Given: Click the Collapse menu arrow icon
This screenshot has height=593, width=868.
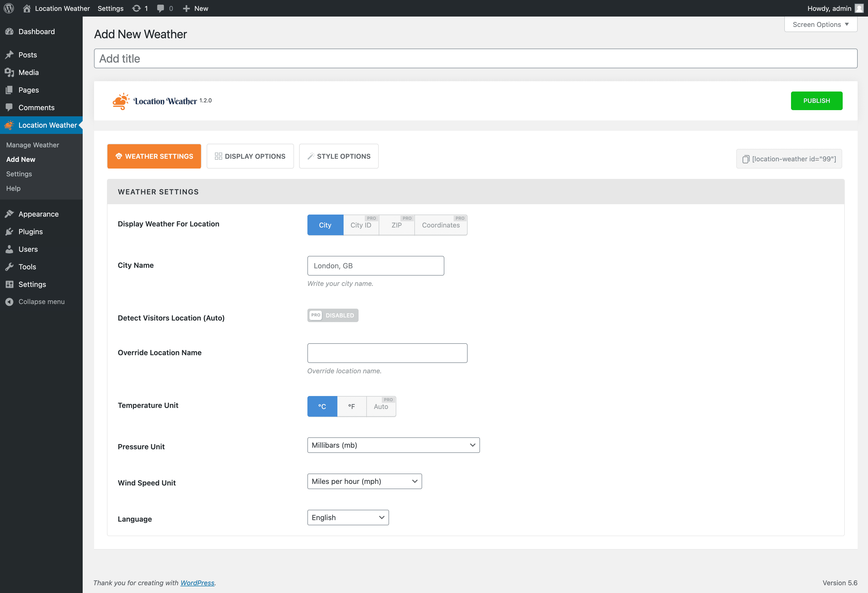Looking at the screenshot, I should pyautogui.click(x=9, y=302).
